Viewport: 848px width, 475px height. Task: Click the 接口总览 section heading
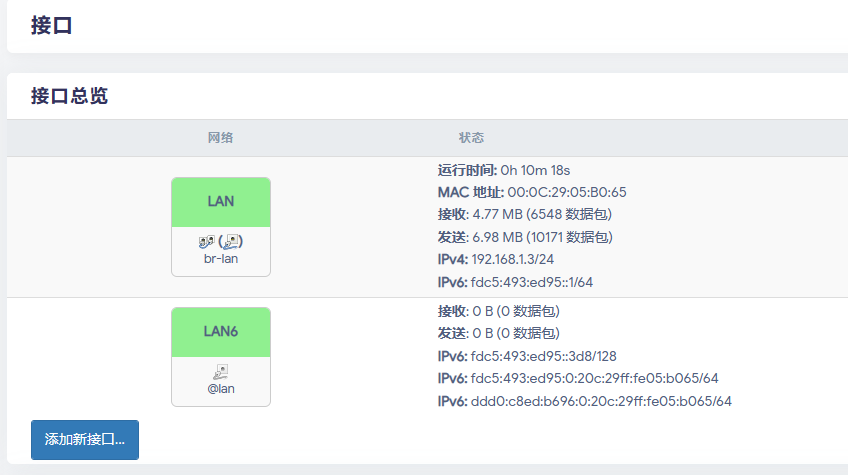click(x=69, y=96)
